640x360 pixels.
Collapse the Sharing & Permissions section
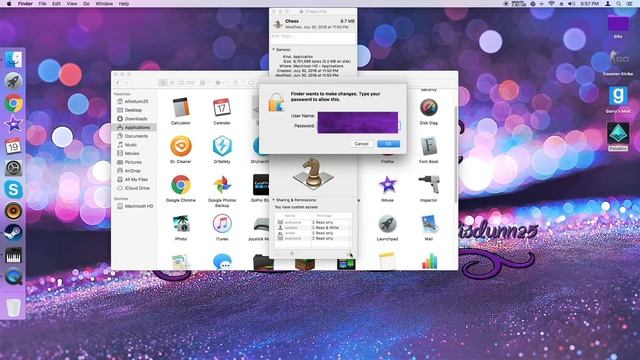[273, 200]
